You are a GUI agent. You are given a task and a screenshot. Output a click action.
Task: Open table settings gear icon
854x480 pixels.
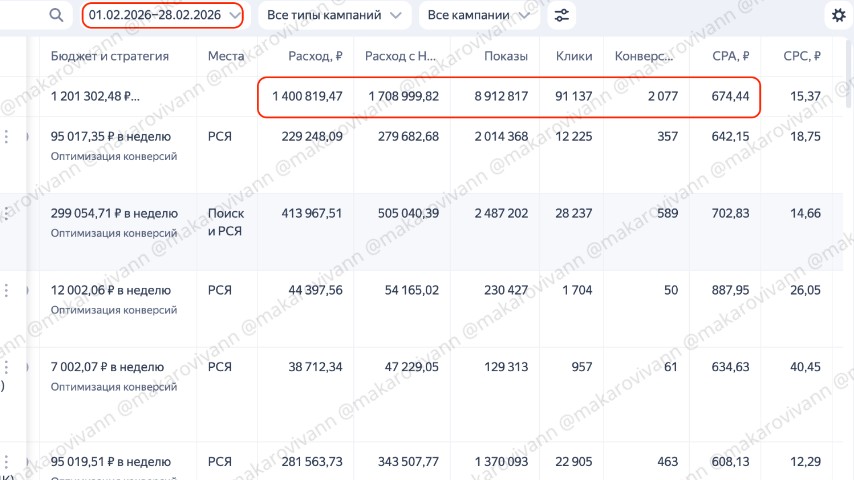pos(838,16)
